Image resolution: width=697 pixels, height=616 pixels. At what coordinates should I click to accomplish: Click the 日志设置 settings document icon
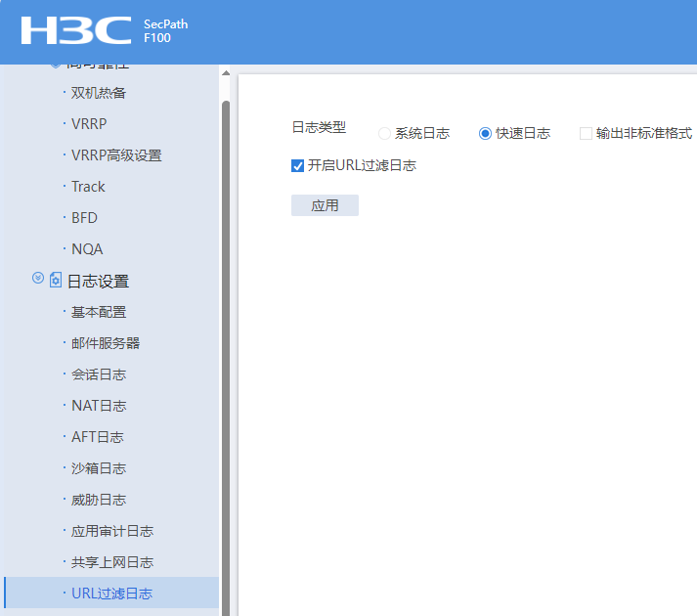pyautogui.click(x=56, y=280)
